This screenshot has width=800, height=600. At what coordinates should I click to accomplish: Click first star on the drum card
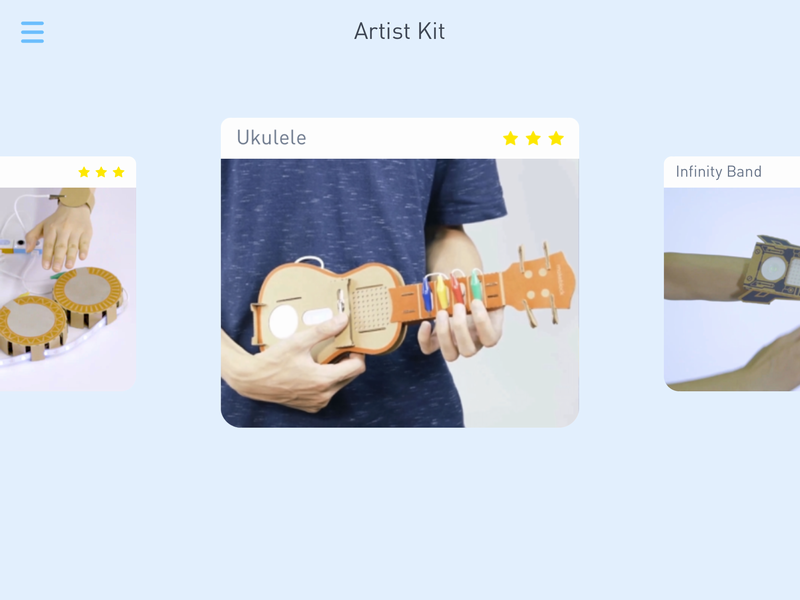84,172
